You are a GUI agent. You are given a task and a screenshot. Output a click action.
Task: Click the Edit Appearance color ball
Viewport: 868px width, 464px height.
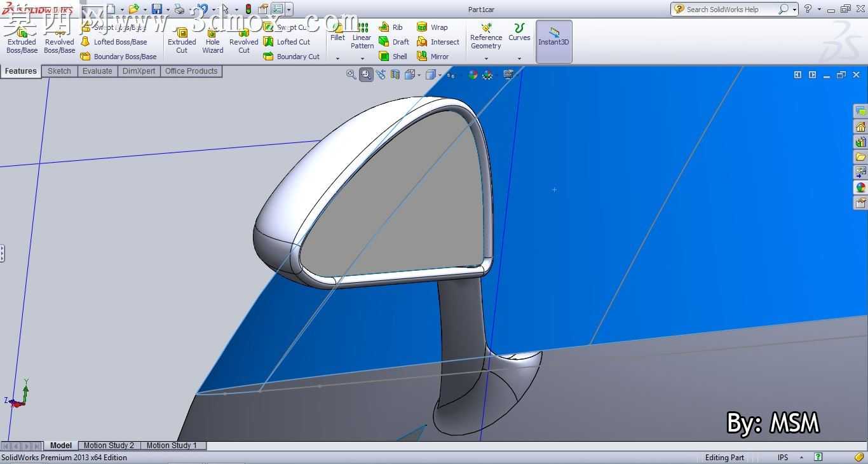[473, 74]
